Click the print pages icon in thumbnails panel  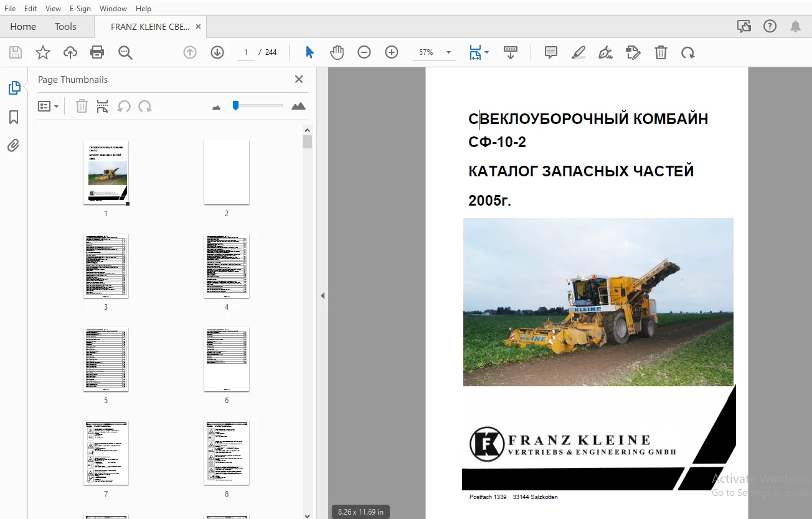[103, 107]
